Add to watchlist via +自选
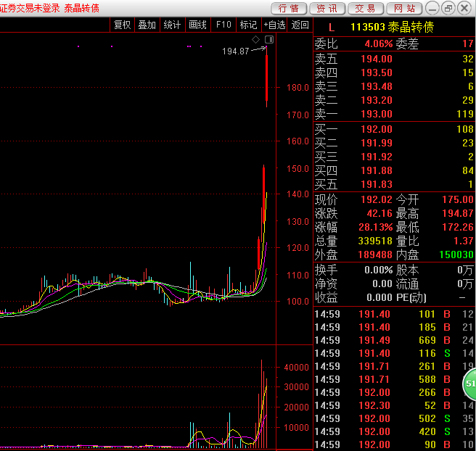The width and height of the screenshot is (476, 451). 274,25
